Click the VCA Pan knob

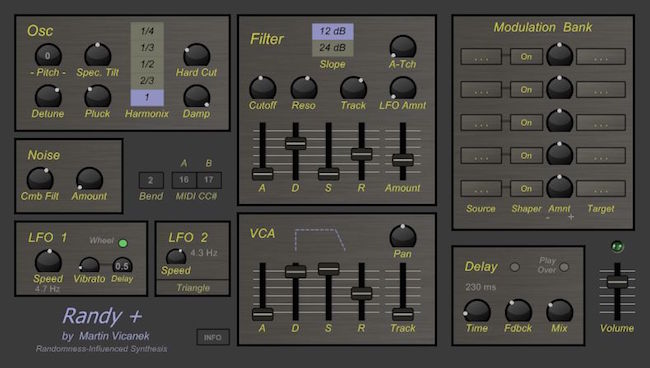[x=403, y=236]
